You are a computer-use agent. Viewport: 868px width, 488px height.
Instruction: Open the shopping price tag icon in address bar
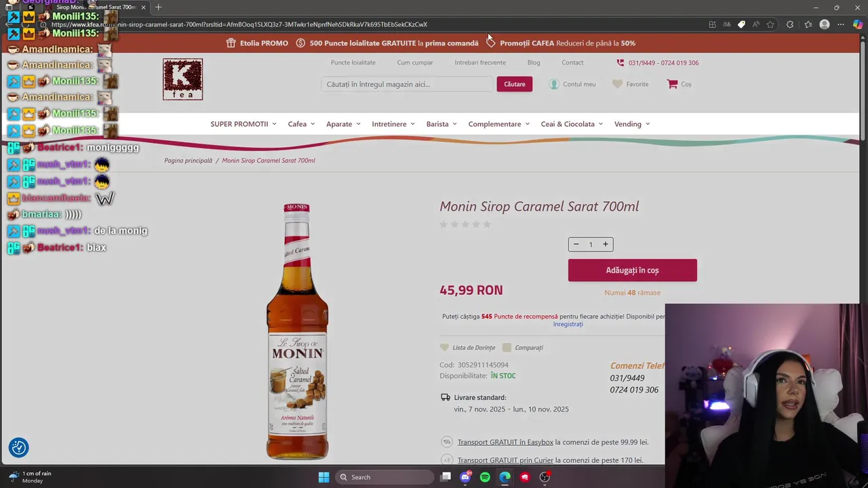coord(741,24)
